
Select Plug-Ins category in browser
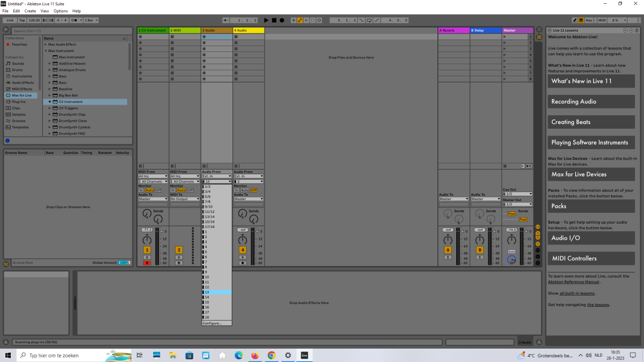click(19, 101)
